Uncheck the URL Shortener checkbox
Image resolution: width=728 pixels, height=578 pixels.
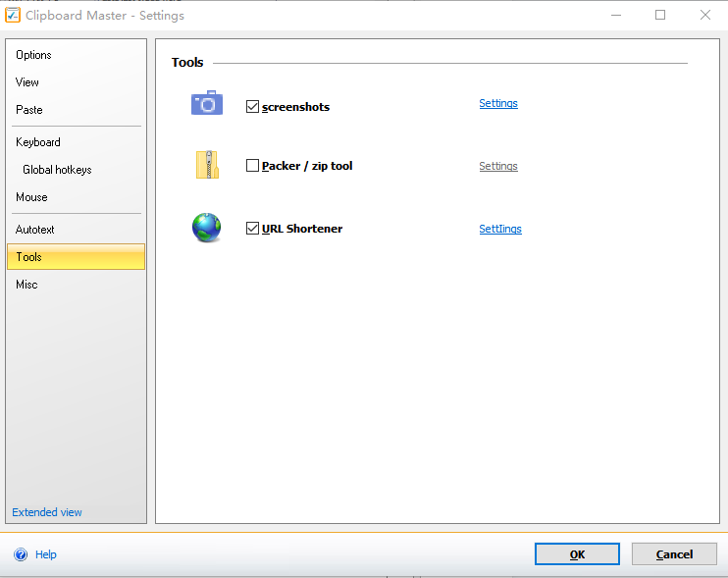tap(253, 229)
